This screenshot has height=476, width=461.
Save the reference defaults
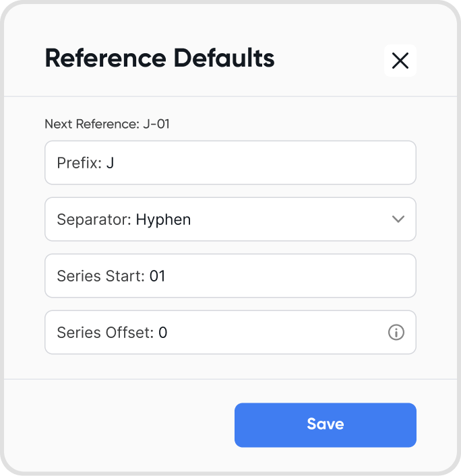pyautogui.click(x=325, y=425)
